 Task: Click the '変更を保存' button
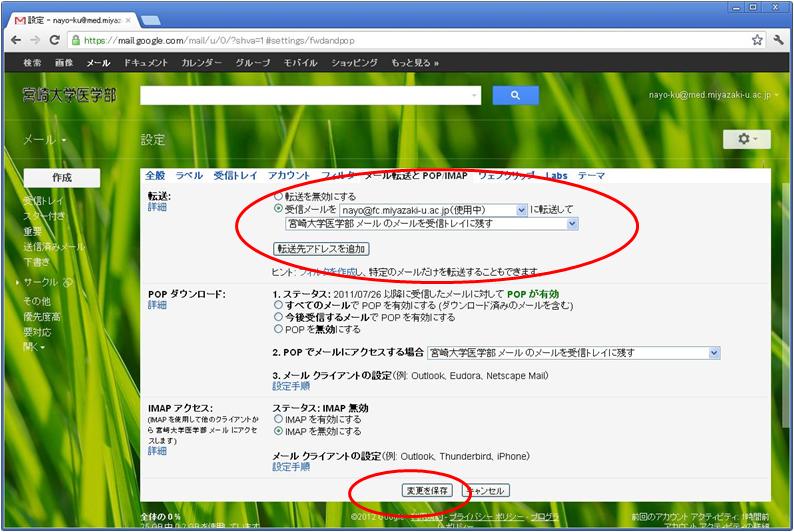click(x=426, y=491)
